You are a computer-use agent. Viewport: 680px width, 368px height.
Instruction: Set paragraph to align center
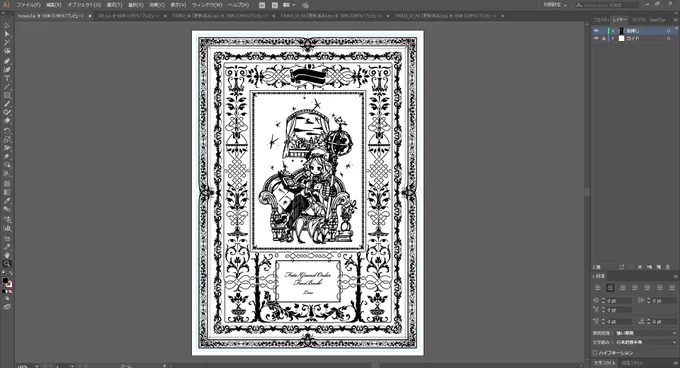click(x=610, y=288)
